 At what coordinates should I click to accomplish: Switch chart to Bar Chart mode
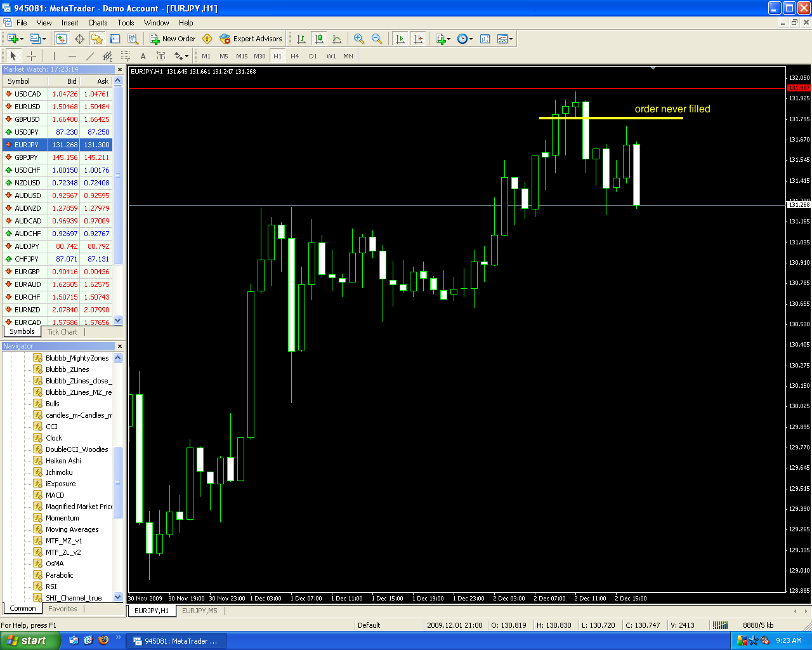(x=301, y=39)
